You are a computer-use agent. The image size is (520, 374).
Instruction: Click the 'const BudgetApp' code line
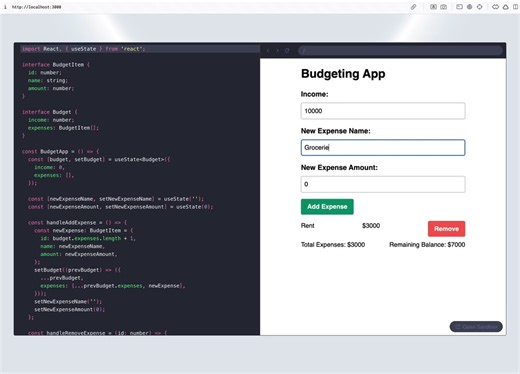60,151
